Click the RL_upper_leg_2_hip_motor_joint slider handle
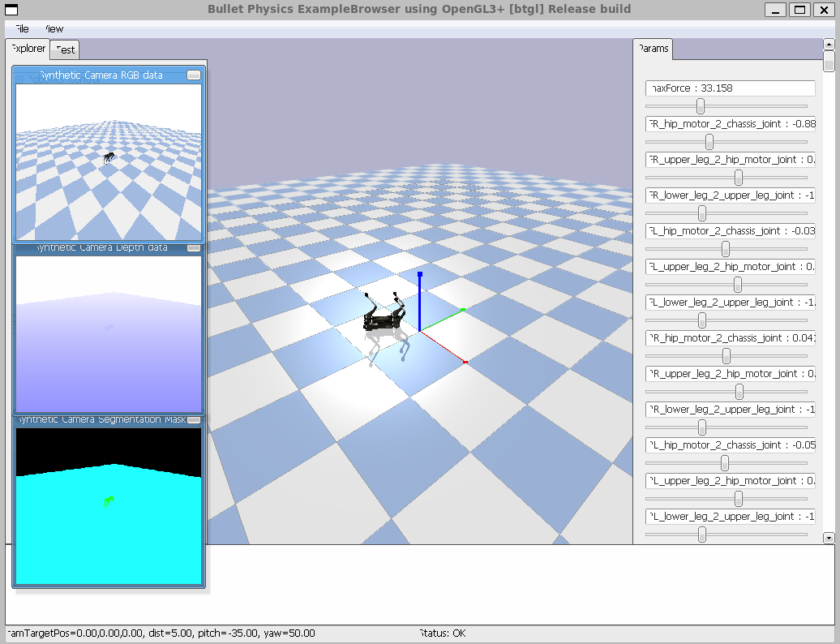The height and width of the screenshot is (644, 840). pyautogui.click(x=738, y=499)
